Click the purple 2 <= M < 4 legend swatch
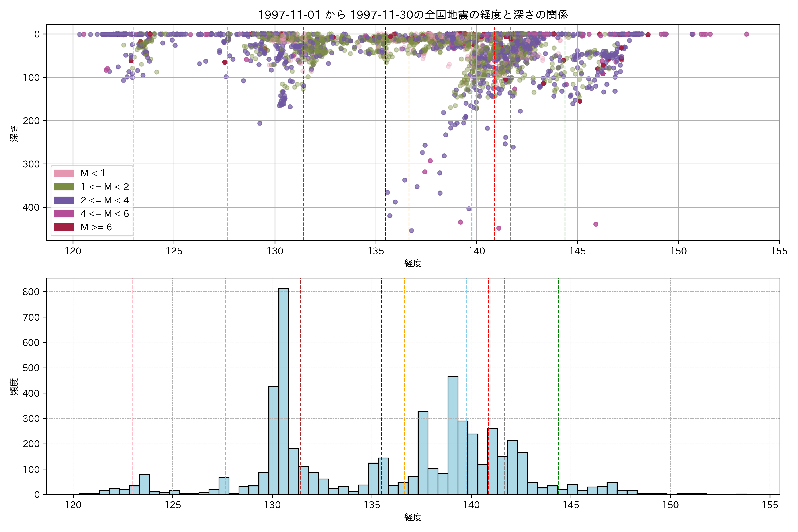The height and width of the screenshot is (532, 798). 64,200
